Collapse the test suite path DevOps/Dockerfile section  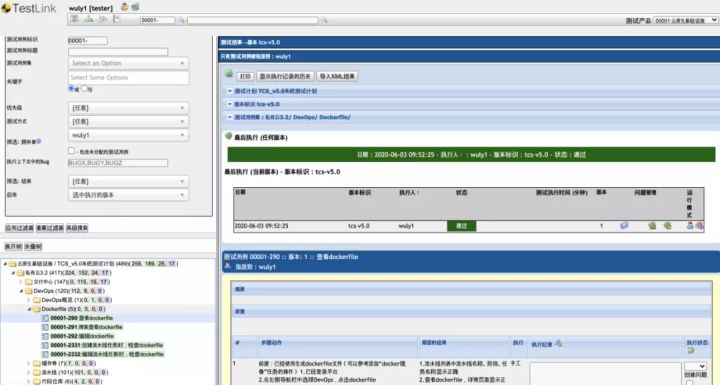click(x=230, y=117)
